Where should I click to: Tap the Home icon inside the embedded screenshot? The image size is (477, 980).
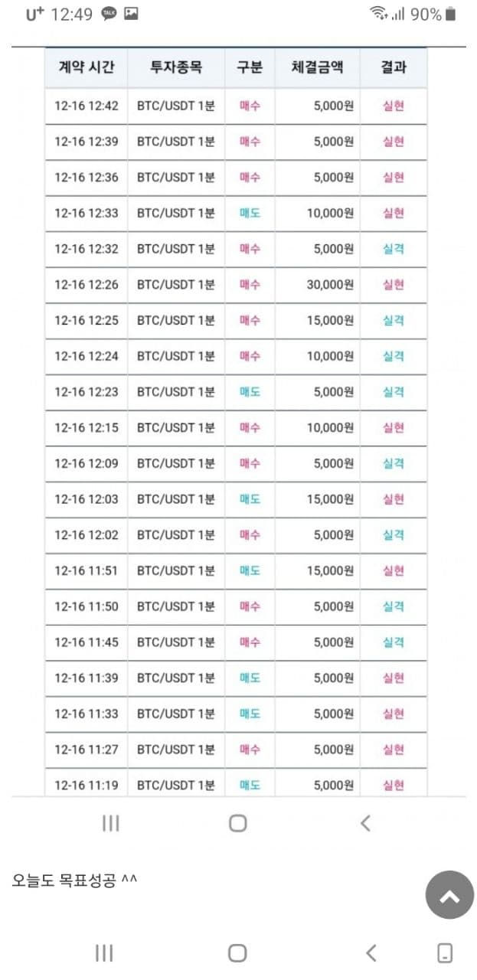tap(238, 823)
